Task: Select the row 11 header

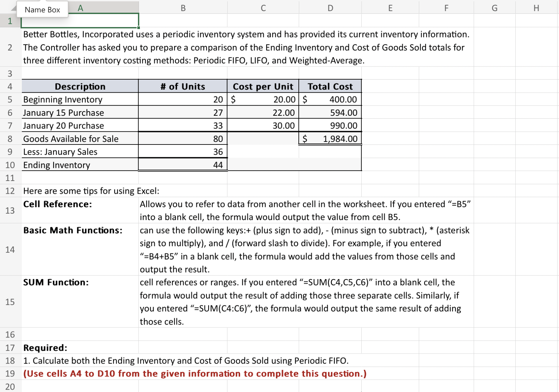Action: [x=10, y=178]
